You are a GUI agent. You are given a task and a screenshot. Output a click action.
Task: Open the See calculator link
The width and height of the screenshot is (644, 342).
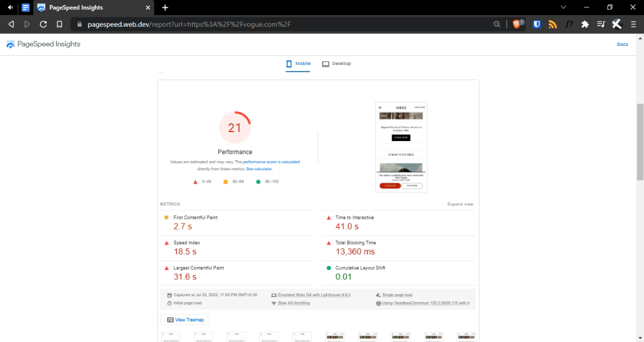tap(259, 168)
